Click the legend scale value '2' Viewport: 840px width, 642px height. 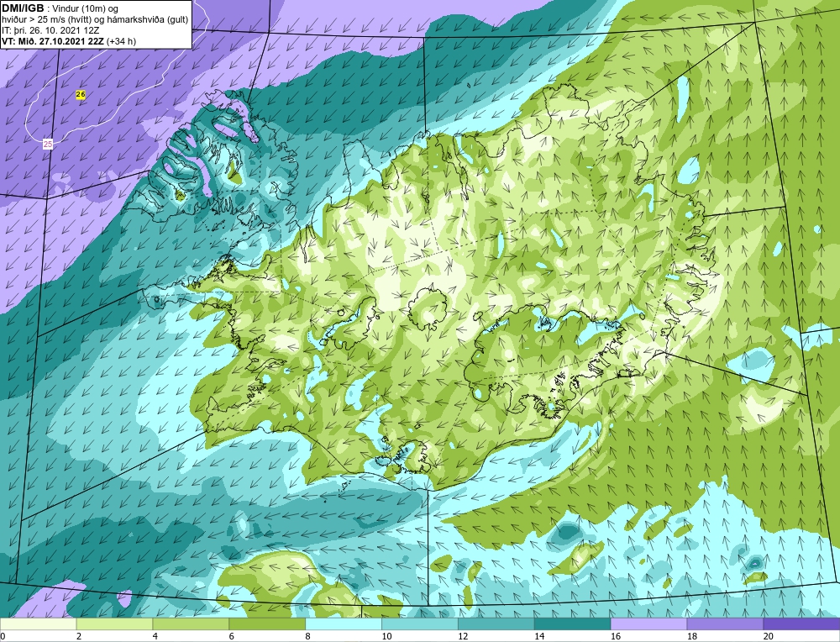[x=79, y=636]
